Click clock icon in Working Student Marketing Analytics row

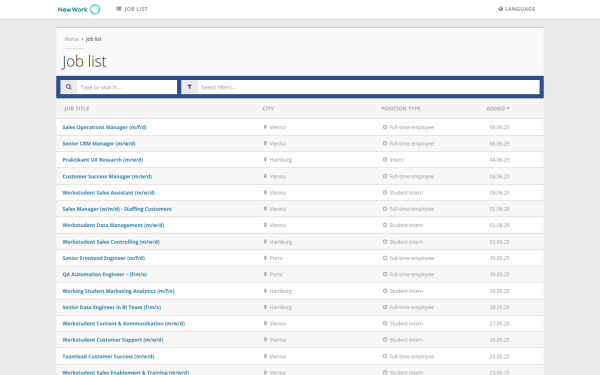tap(385, 291)
